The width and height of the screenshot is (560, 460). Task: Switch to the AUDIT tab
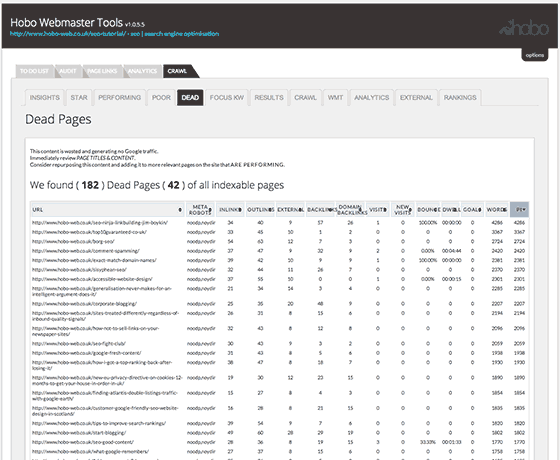click(x=68, y=71)
